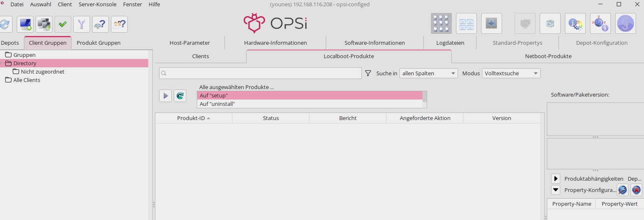Click the green checkmark save icon
The width and height of the screenshot is (644, 220).
click(x=63, y=24)
